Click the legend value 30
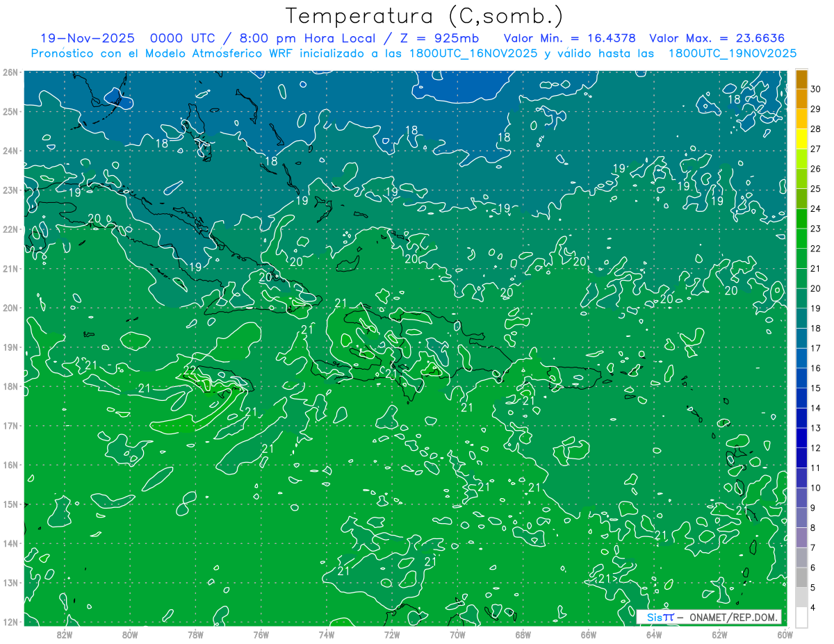Viewport: 834px width, 644px height. click(x=815, y=89)
